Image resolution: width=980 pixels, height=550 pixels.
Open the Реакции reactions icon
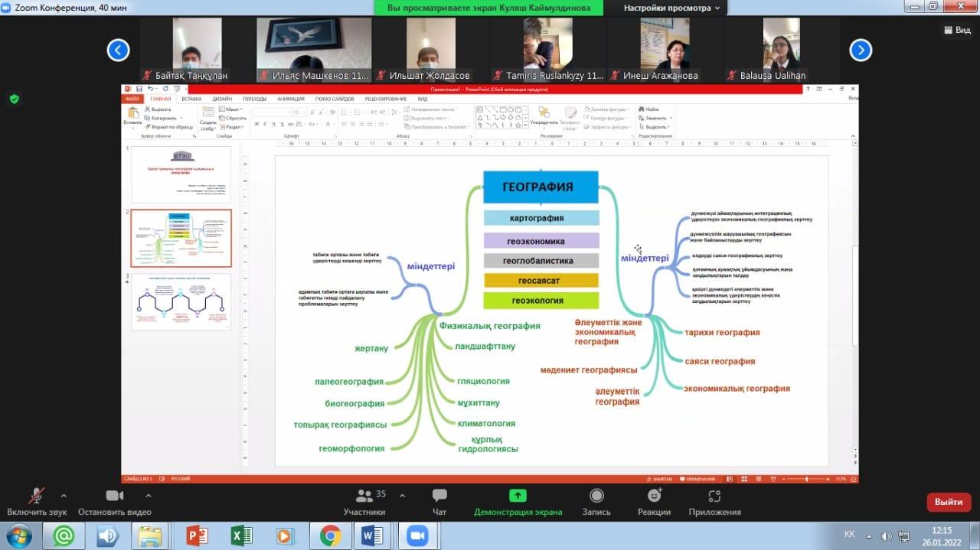coord(654,496)
